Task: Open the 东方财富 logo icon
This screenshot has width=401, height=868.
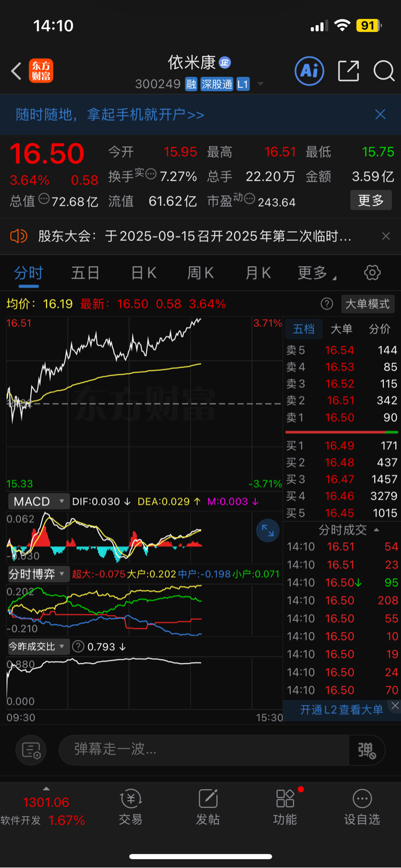Action: 41,71
